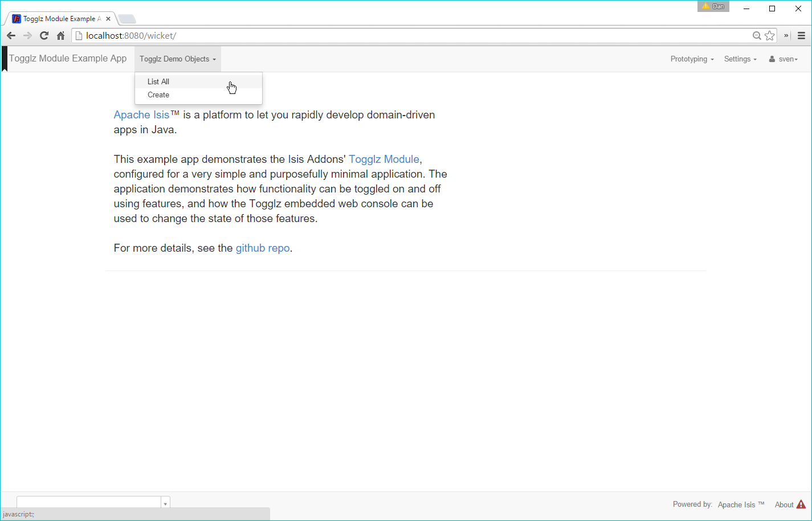Choose List All from the dropdown
Viewport: 812px width, 521px height.
pos(198,81)
